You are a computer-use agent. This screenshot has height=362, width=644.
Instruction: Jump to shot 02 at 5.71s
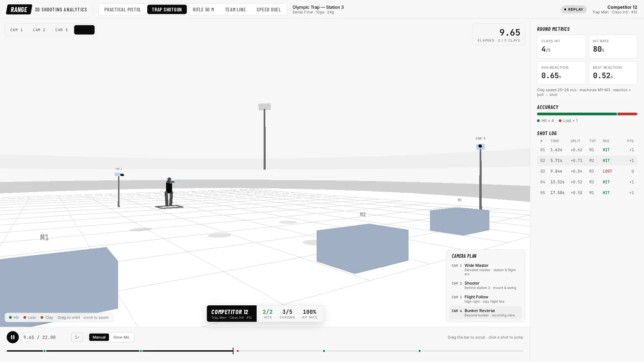click(x=587, y=160)
